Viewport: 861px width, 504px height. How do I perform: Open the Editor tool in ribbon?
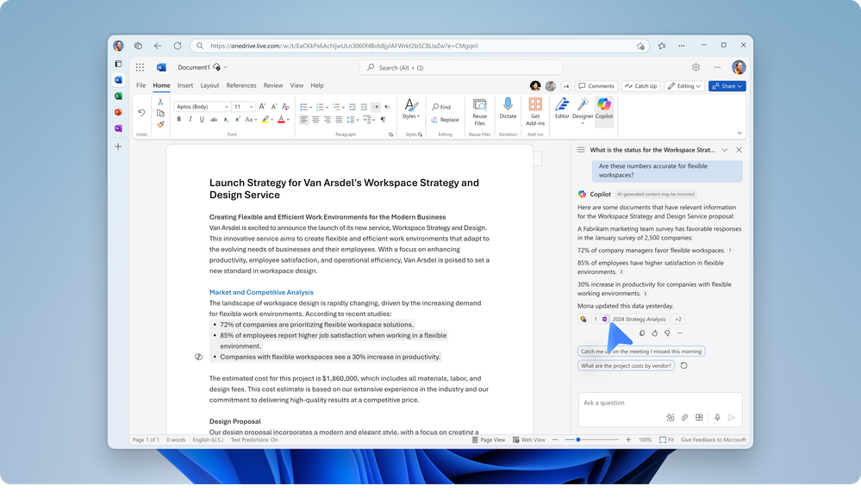pyautogui.click(x=562, y=109)
